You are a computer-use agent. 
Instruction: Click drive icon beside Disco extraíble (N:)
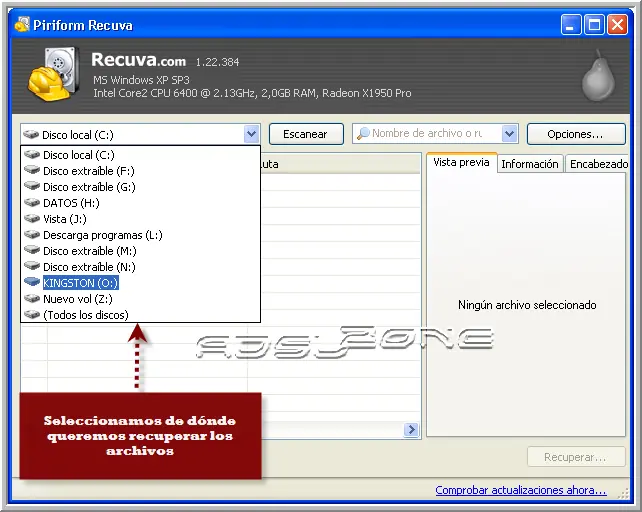(32, 266)
